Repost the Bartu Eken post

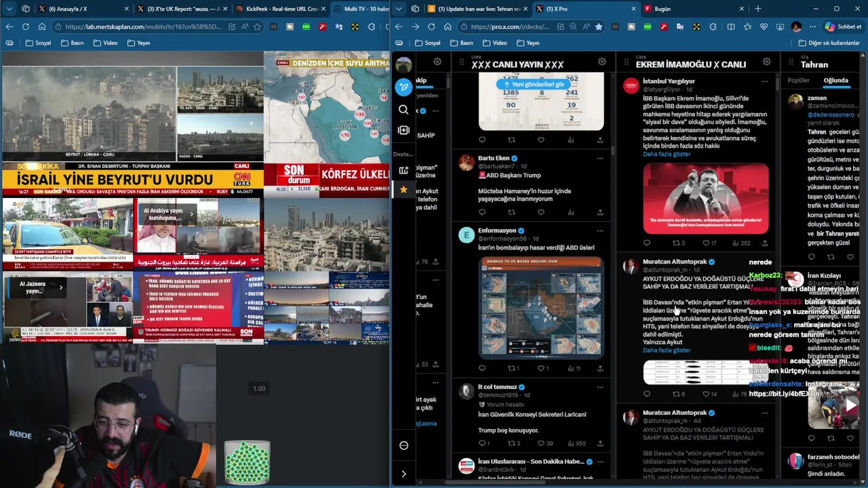(x=511, y=212)
